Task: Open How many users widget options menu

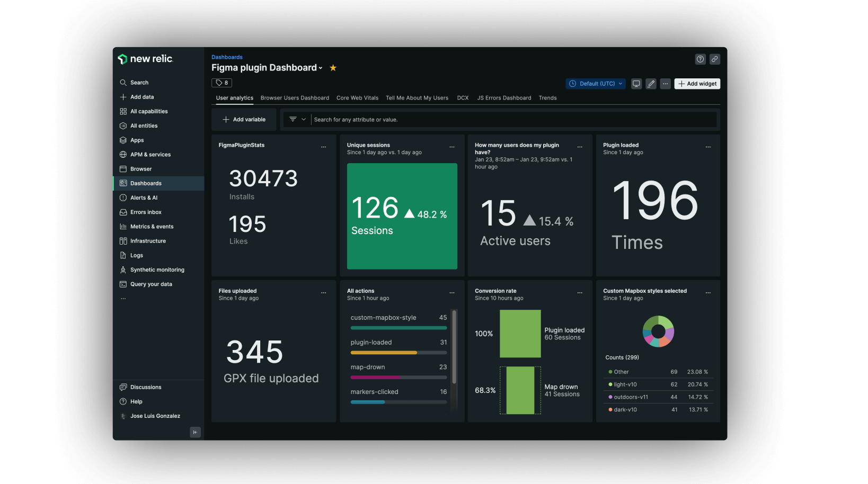Action: (x=580, y=147)
